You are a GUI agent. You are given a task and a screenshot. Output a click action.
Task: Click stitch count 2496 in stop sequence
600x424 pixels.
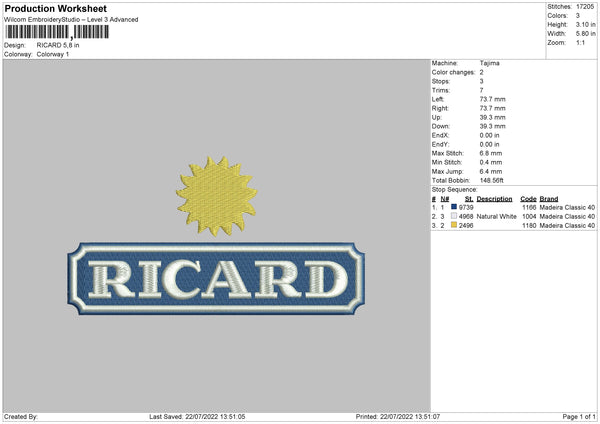pos(466,226)
